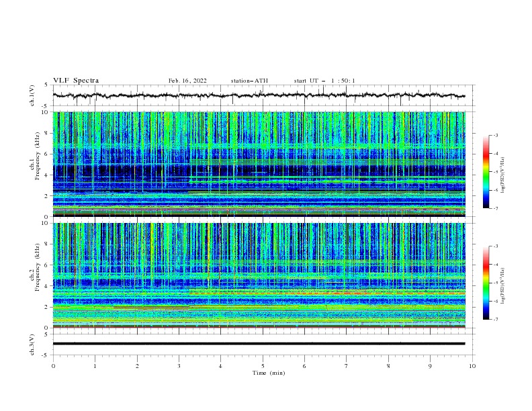Click the ch.1 voltage waveform trace
The height and width of the screenshot is (411, 532).
[259, 95]
